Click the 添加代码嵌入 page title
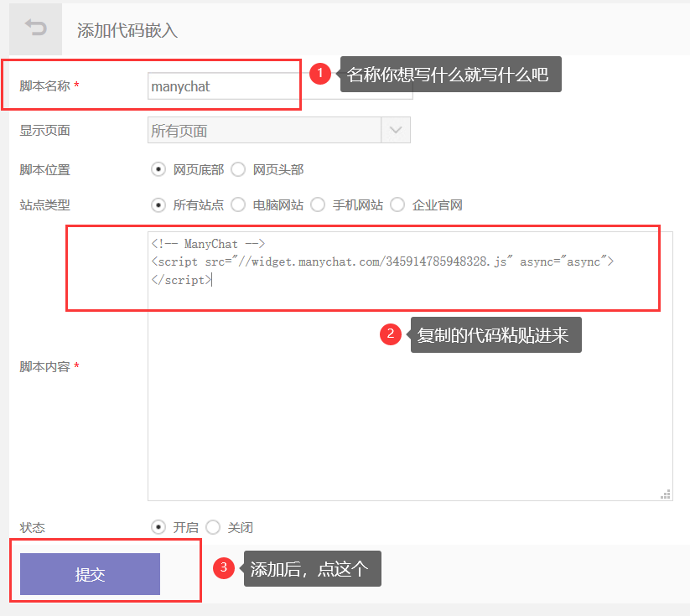The height and width of the screenshot is (616, 690). click(127, 30)
